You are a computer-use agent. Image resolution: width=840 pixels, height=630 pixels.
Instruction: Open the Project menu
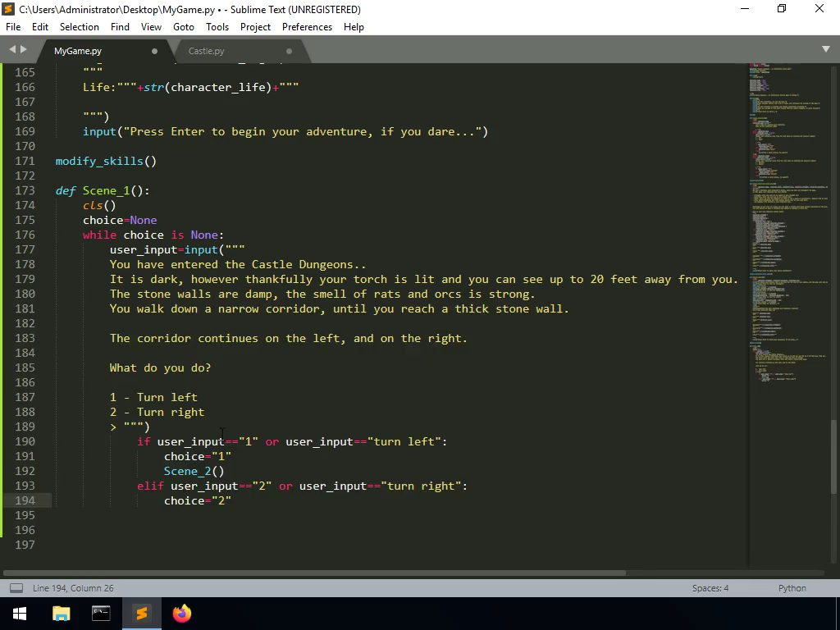tap(256, 27)
